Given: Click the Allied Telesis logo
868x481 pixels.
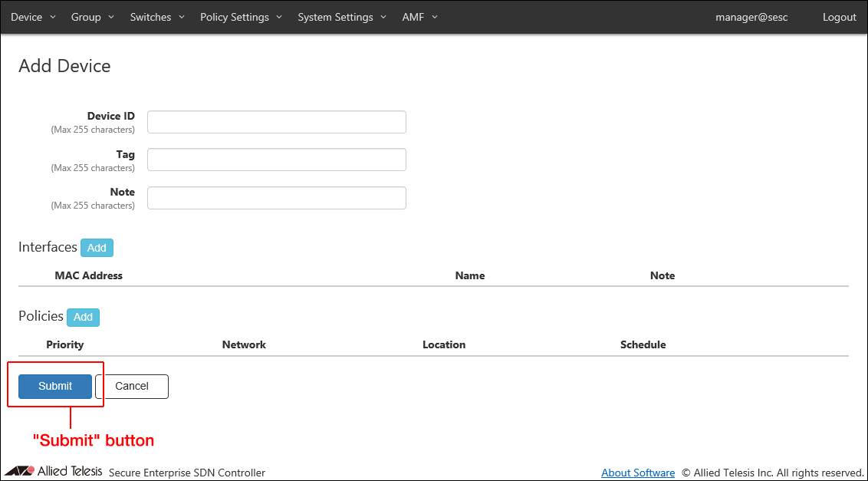Looking at the screenshot, I should [x=54, y=471].
